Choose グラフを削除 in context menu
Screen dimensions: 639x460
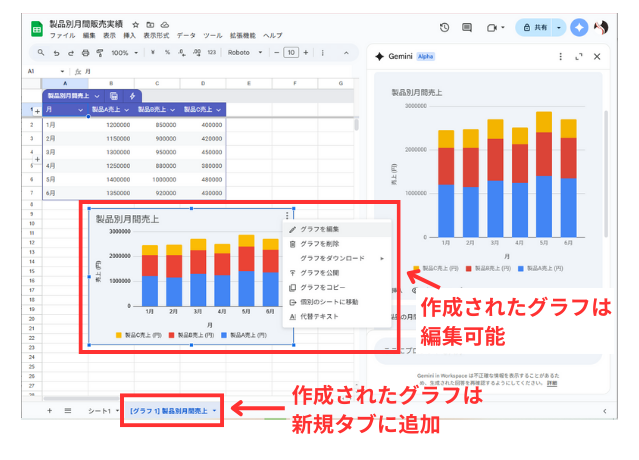coord(319,244)
